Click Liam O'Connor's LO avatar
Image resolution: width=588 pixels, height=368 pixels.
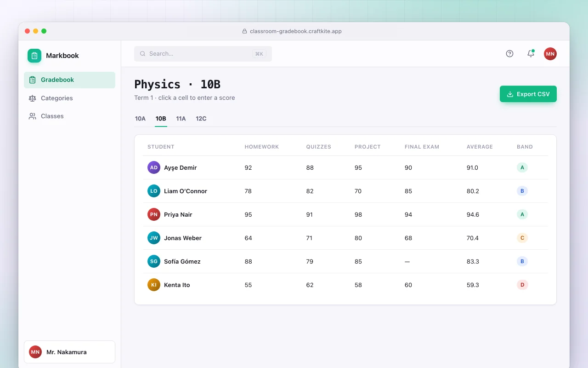click(154, 191)
